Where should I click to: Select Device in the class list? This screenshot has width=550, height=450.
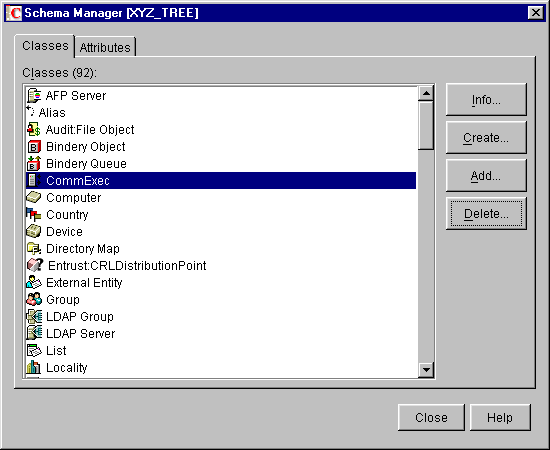[221, 231]
